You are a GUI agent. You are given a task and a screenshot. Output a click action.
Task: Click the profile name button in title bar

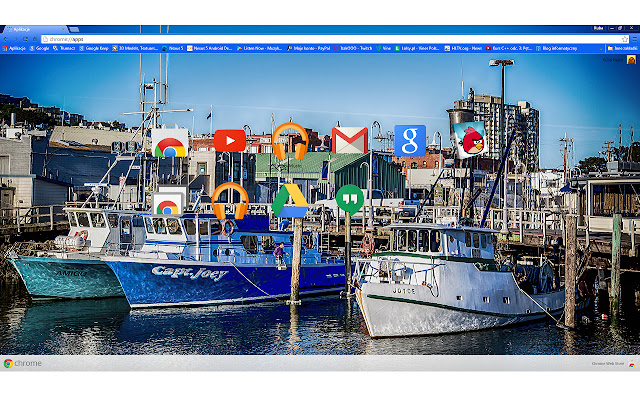598,28
